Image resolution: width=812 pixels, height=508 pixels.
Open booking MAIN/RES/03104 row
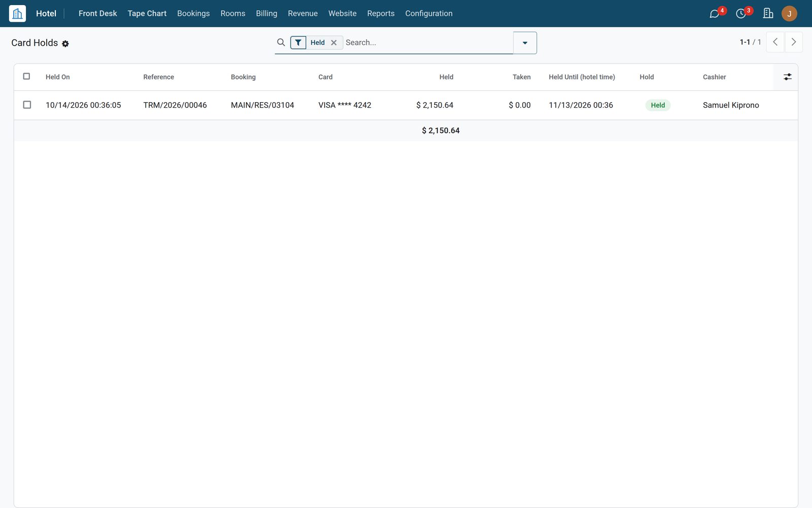[x=262, y=105]
